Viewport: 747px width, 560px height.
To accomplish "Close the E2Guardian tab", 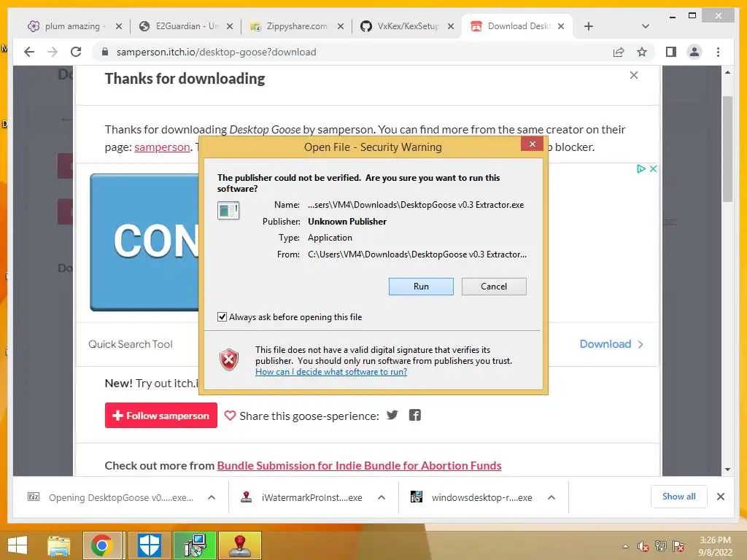I will [x=230, y=26].
